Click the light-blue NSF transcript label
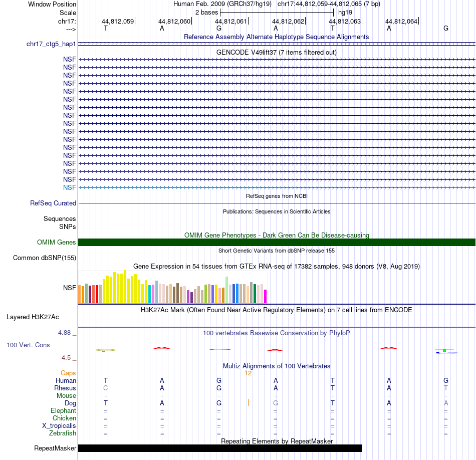This screenshot has width=476, height=460. (x=70, y=187)
